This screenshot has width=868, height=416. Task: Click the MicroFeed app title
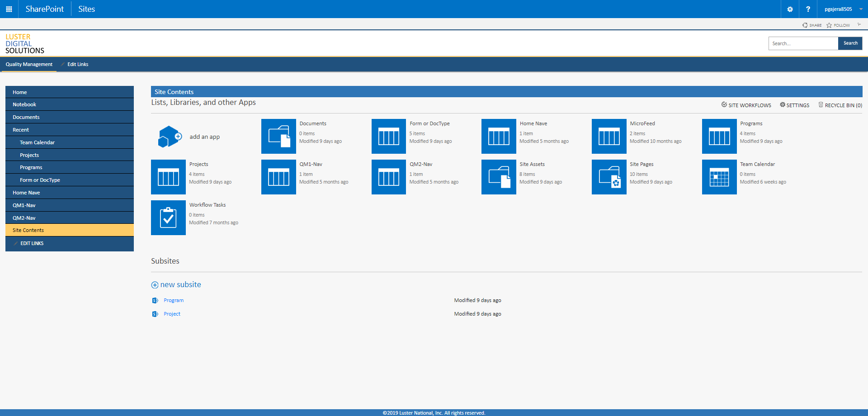coord(642,123)
